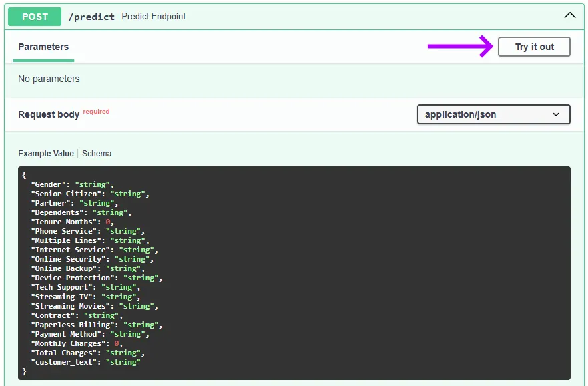Open the application/json media type dropdown
This screenshot has width=588, height=386.
(493, 114)
